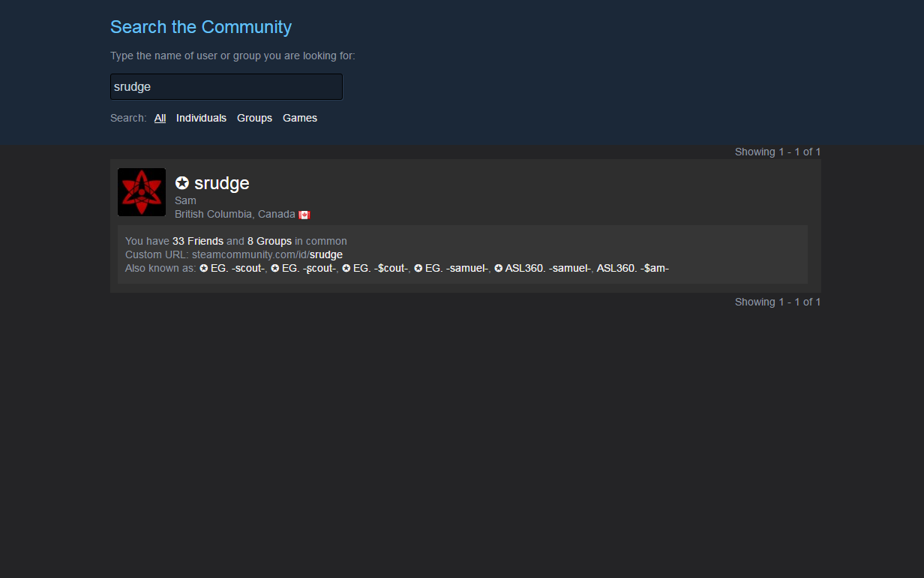The image size is (924, 578).
Task: Click the bottom Showing 1 - 1 of 1 text
Action: [x=778, y=302]
